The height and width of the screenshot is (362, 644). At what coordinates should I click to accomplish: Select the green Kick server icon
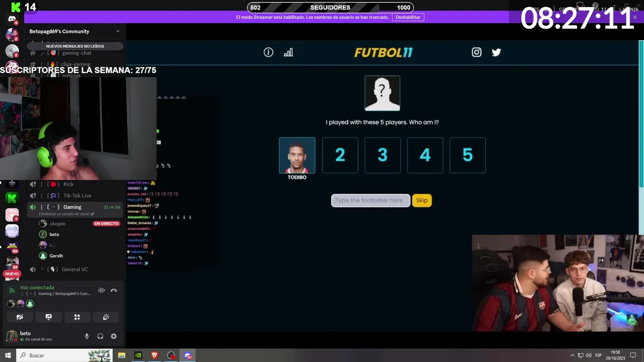(12, 198)
